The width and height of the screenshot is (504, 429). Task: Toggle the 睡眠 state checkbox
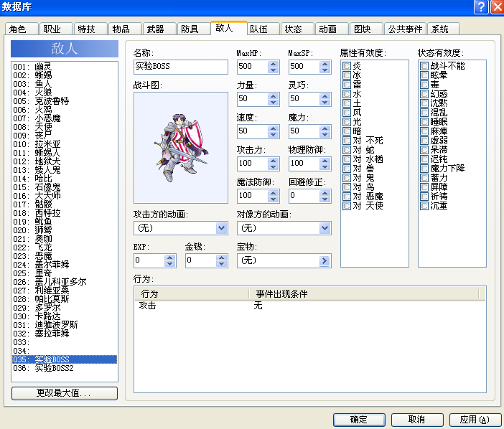[x=424, y=122]
